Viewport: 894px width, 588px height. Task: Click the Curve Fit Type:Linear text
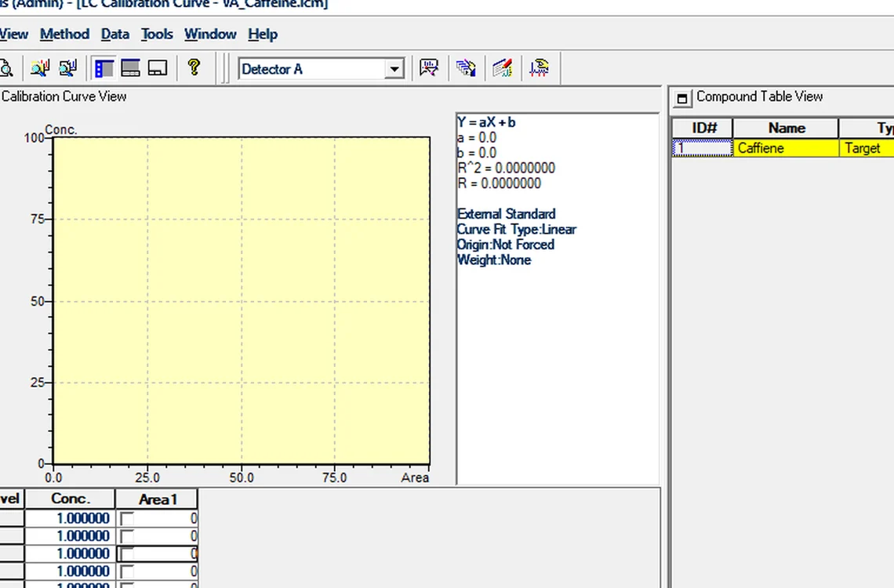click(517, 230)
